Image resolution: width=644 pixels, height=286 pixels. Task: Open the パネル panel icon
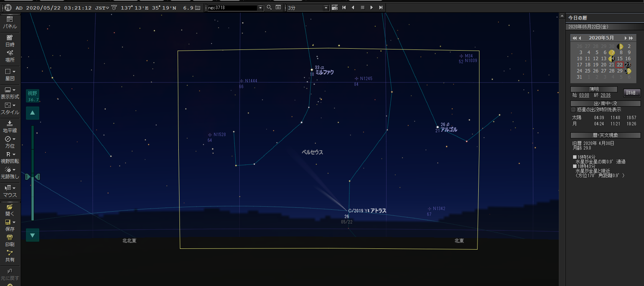point(10,23)
